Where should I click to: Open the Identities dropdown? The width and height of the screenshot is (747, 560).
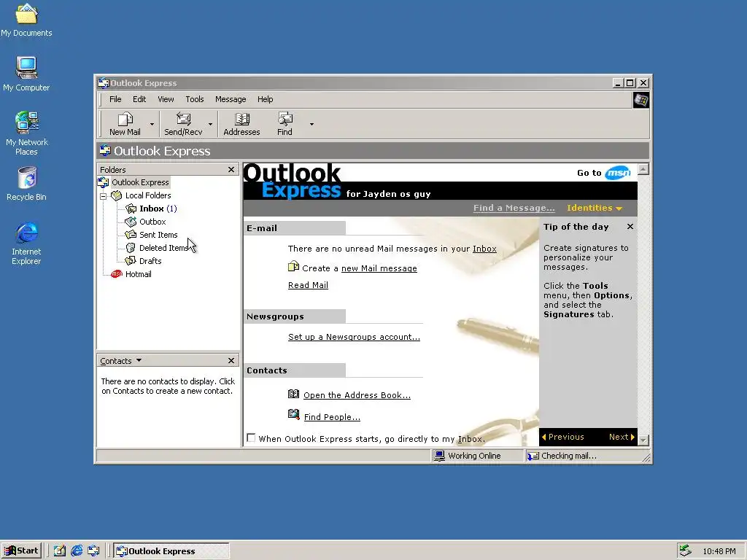point(594,208)
